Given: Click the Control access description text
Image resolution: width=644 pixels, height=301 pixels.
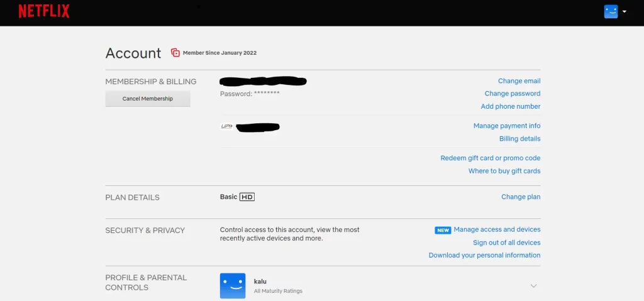Looking at the screenshot, I should (289, 234).
